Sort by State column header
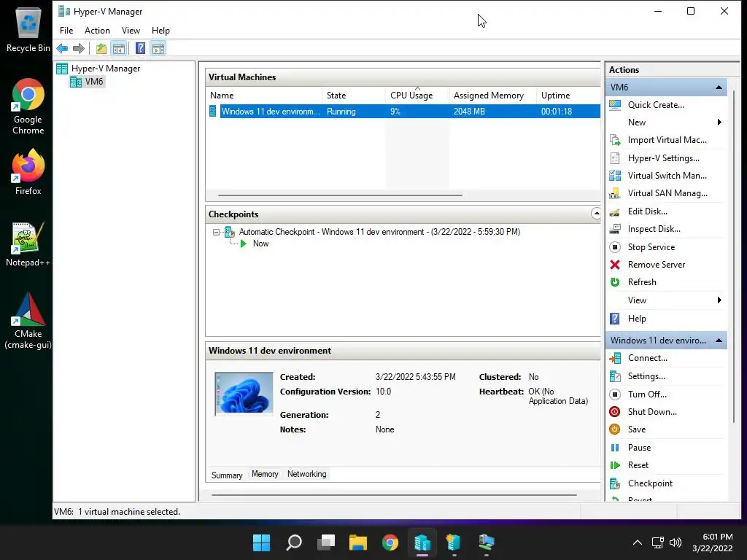Image resolution: width=747 pixels, height=560 pixels. [x=354, y=96]
